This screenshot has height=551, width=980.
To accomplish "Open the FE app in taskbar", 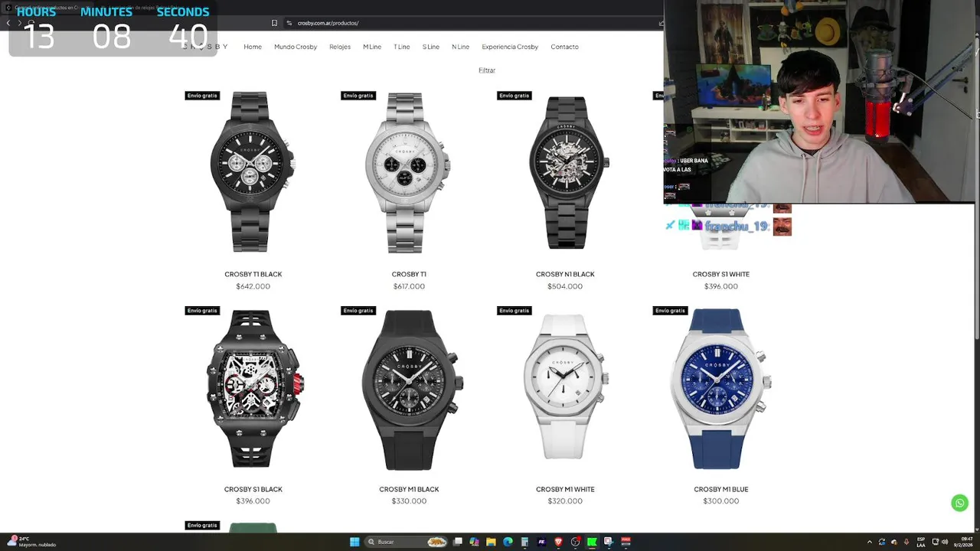I will (x=541, y=542).
